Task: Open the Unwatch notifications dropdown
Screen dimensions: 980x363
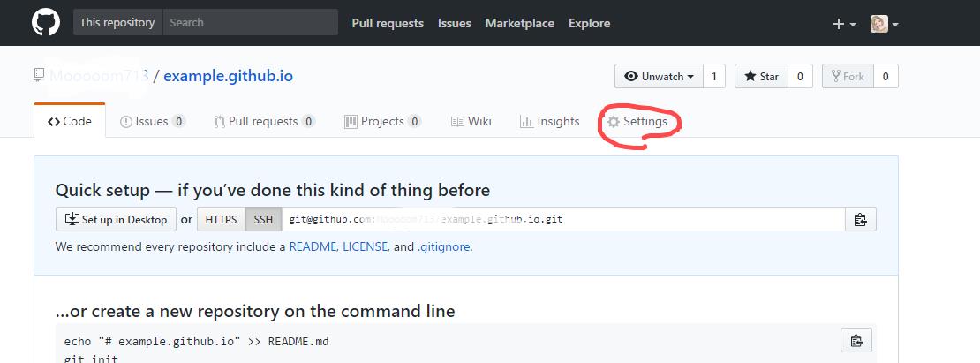Action: [x=659, y=77]
